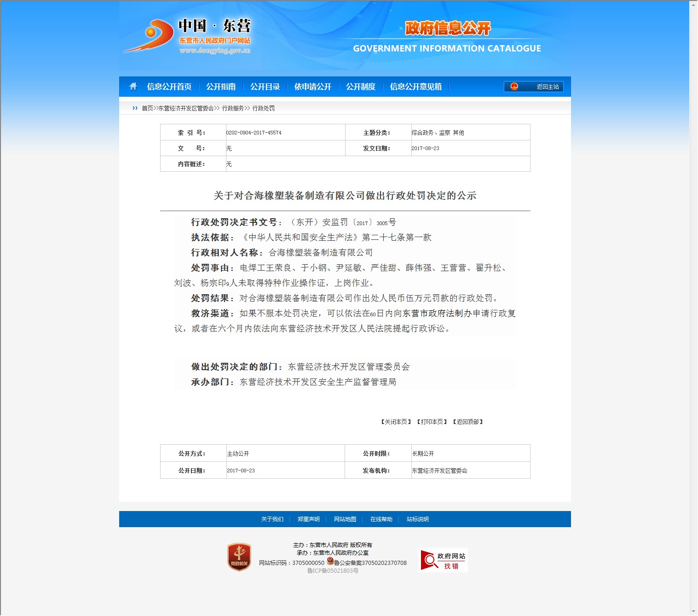
Task: Click the 政府网站找错 magnifier icon
Action: click(x=429, y=560)
